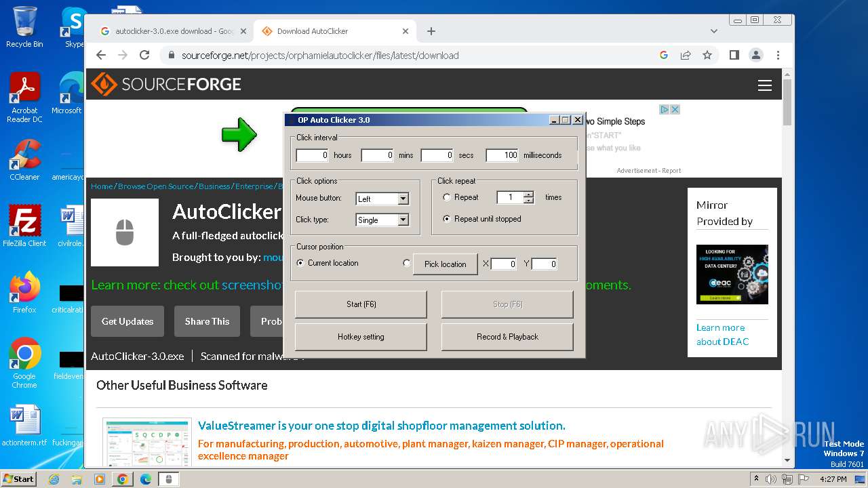Click the repeat times number field
This screenshot has height=488, width=868.
(511, 197)
